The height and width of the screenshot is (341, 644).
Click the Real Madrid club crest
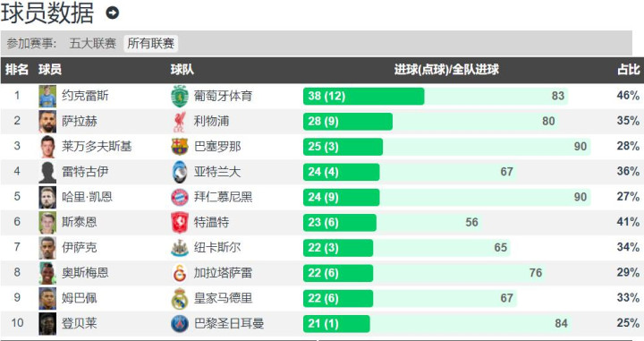(x=180, y=298)
